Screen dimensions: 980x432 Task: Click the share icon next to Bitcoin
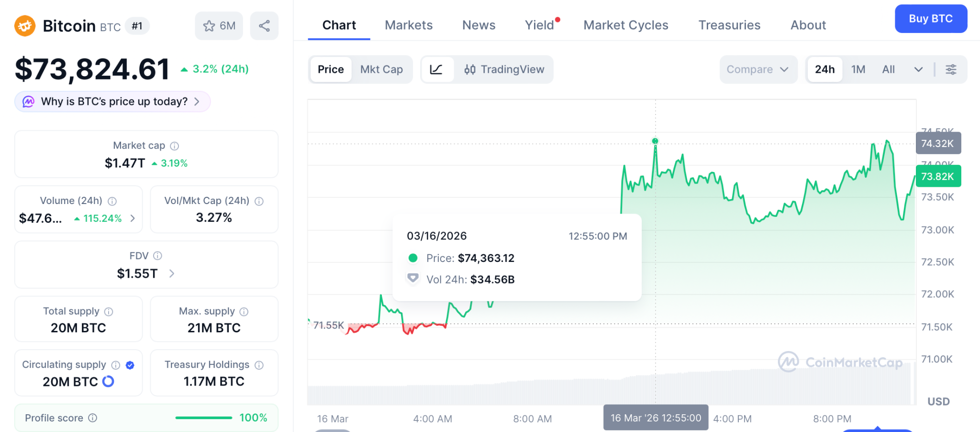pos(264,26)
